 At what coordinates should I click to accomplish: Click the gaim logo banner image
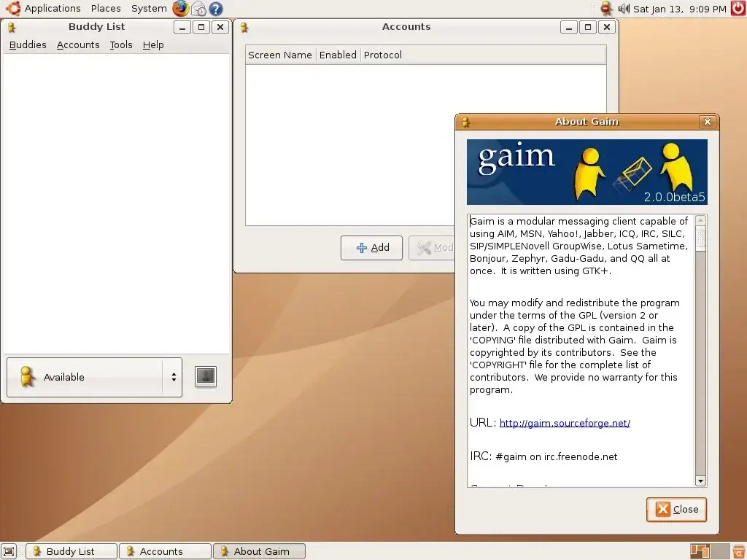coord(587,172)
